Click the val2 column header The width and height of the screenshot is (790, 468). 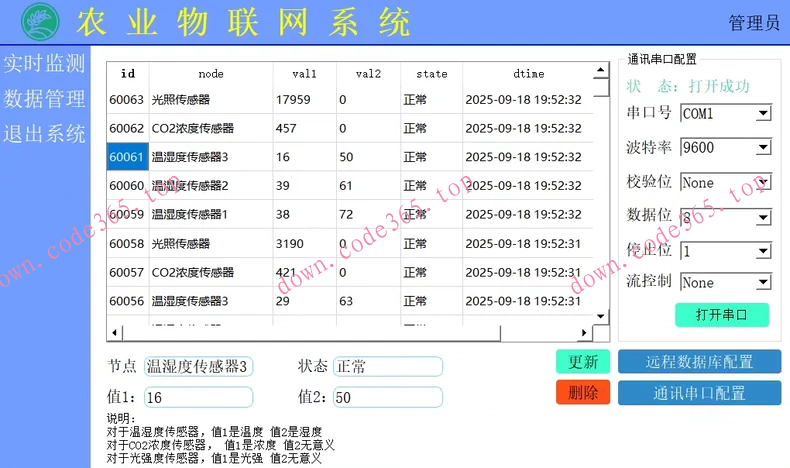pyautogui.click(x=368, y=74)
